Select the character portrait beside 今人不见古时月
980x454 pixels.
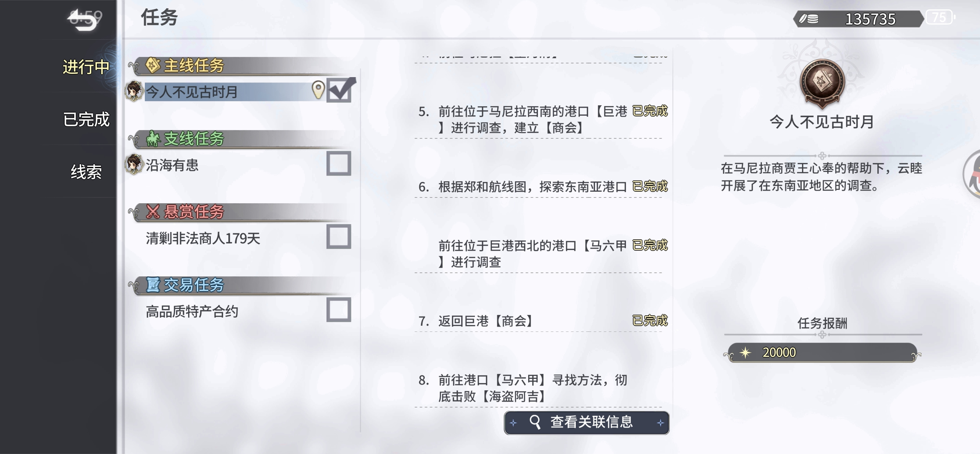click(x=134, y=91)
